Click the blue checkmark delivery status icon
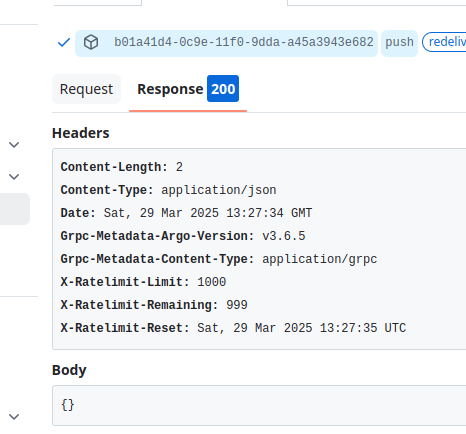The height and width of the screenshot is (434, 466). point(64,43)
